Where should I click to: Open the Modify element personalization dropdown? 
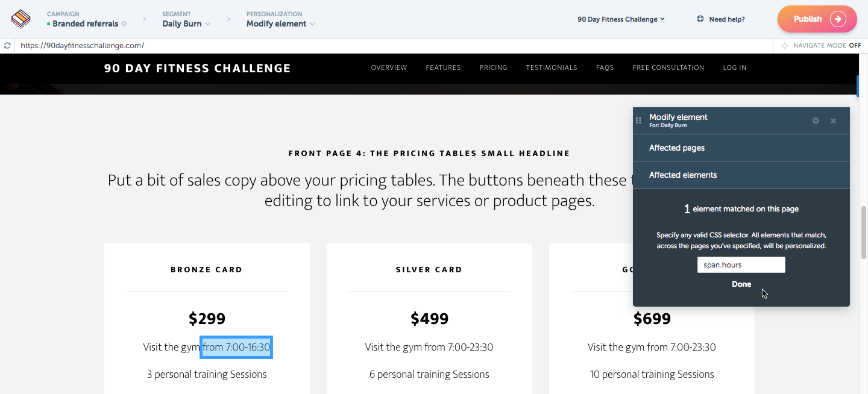click(312, 24)
